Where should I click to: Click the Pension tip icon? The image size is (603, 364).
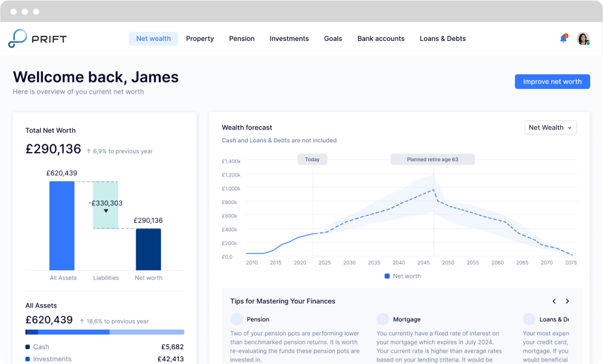tap(236, 319)
